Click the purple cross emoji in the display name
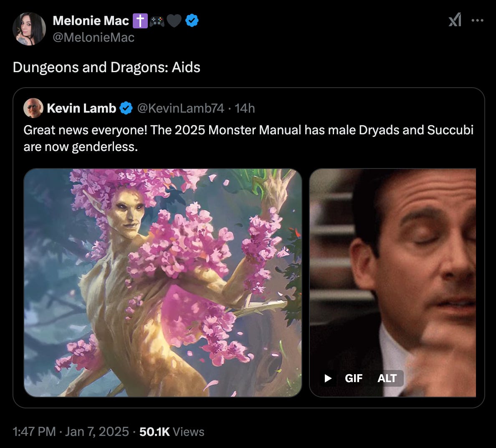 click(140, 20)
